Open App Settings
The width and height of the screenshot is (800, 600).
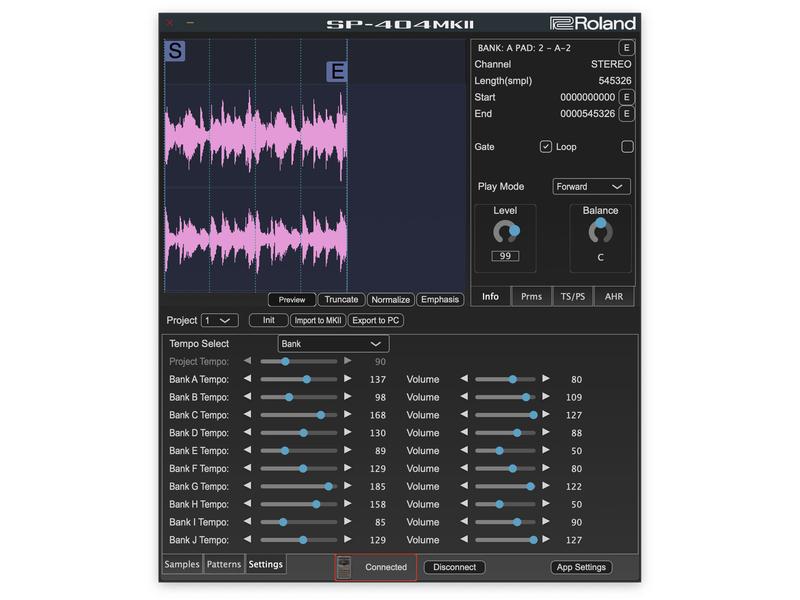tap(581, 567)
